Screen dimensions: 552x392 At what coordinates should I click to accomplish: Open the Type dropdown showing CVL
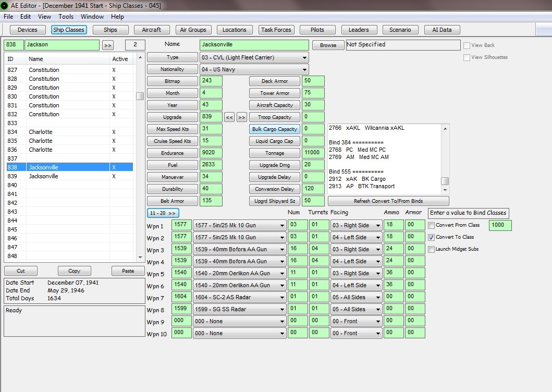point(254,57)
